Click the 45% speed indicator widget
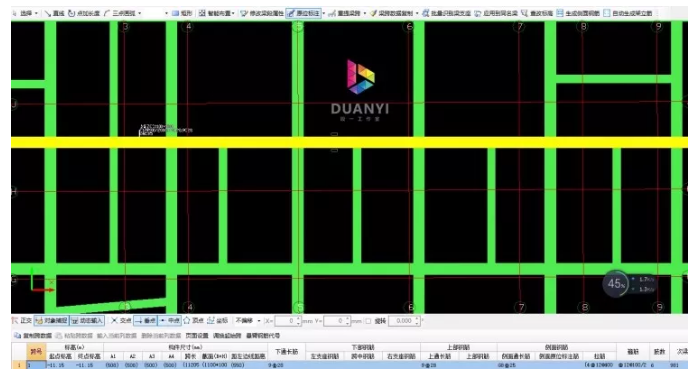696x380 pixels. tap(616, 284)
